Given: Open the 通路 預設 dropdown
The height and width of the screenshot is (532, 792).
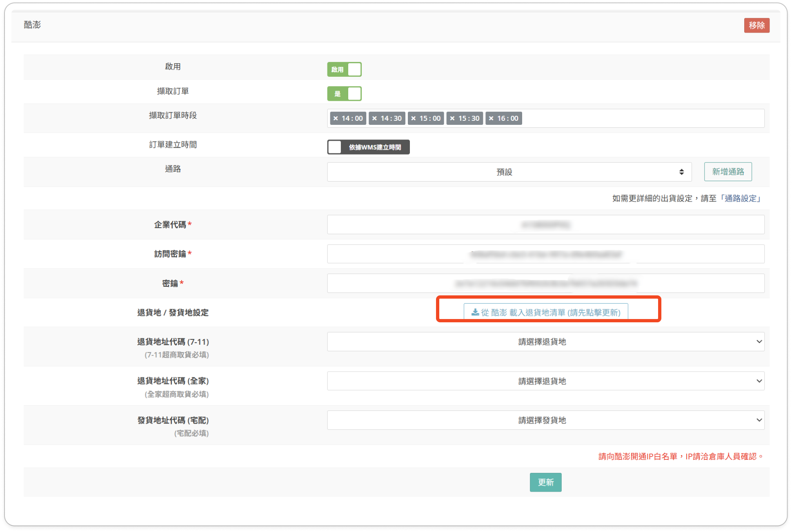Looking at the screenshot, I should [x=509, y=172].
